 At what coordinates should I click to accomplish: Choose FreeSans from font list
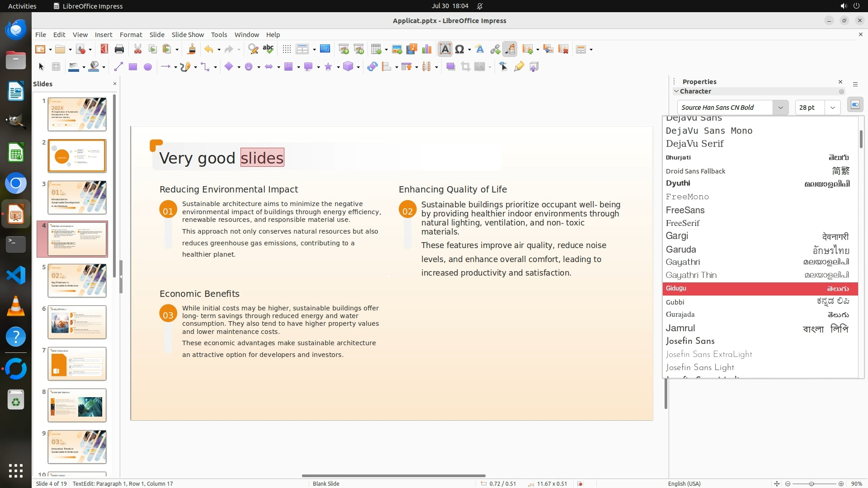click(x=685, y=210)
